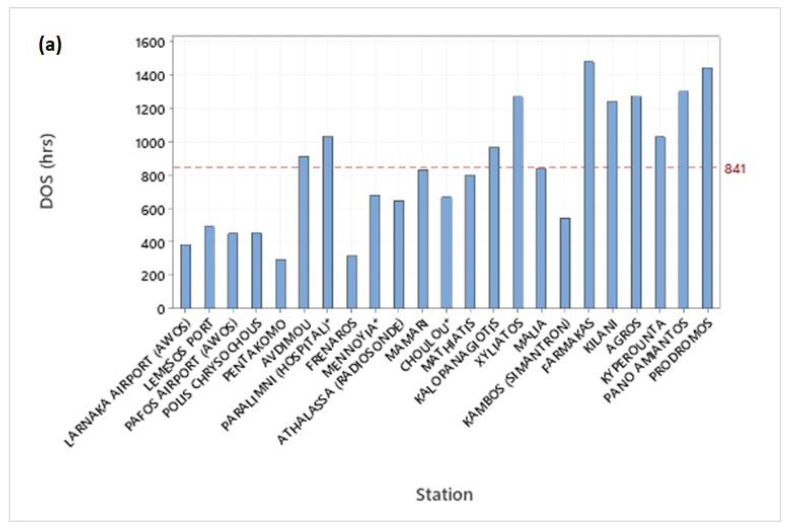This screenshot has width=788, height=532.
Task: Click the PARALIMNI (HOSPITAL) bar
Action: coord(328,222)
